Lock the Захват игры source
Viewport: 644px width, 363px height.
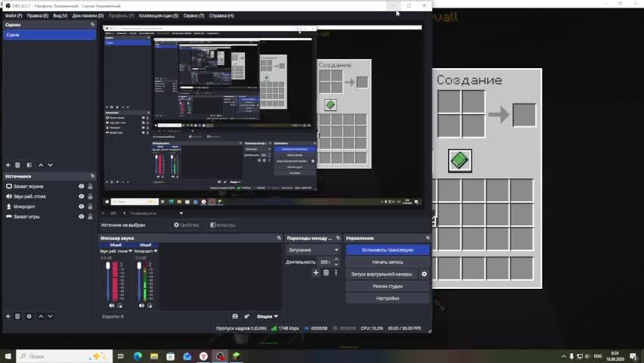90,216
